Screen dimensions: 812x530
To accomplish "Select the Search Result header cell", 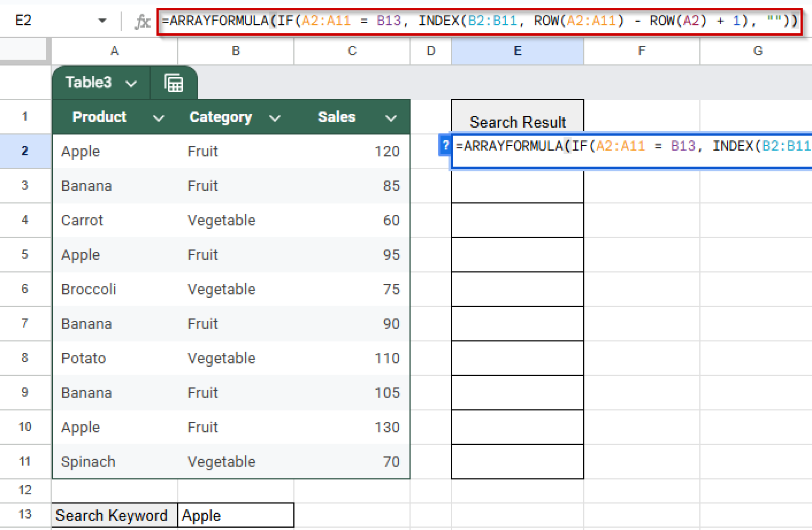I will tap(517, 122).
